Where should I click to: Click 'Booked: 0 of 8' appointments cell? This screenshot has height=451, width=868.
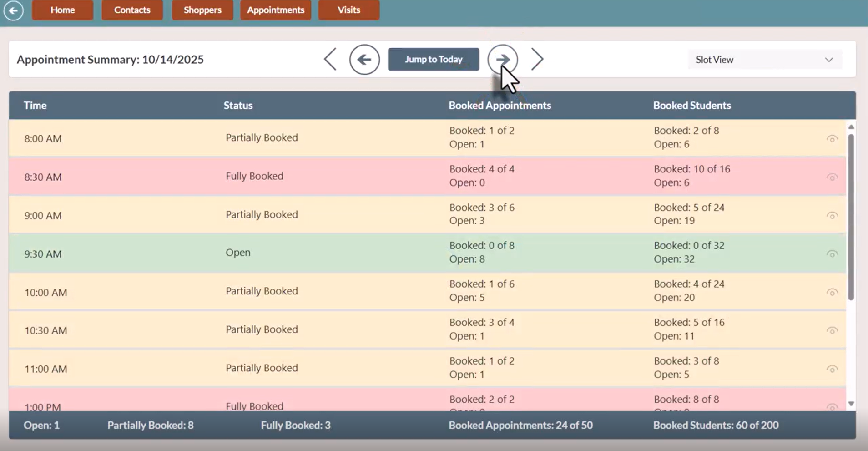point(482,245)
